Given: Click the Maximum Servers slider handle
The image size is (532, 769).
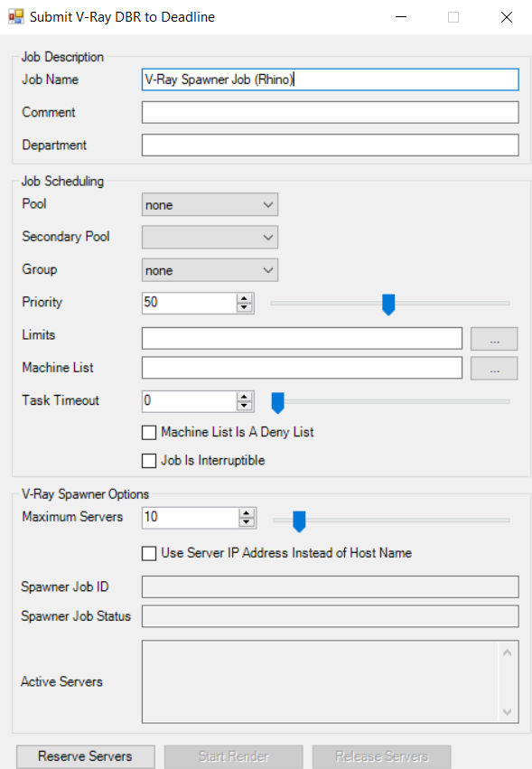Looking at the screenshot, I should pyautogui.click(x=299, y=521).
